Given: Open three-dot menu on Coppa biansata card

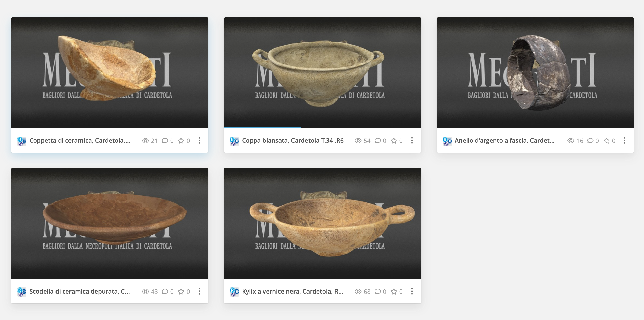Looking at the screenshot, I should coord(412,140).
